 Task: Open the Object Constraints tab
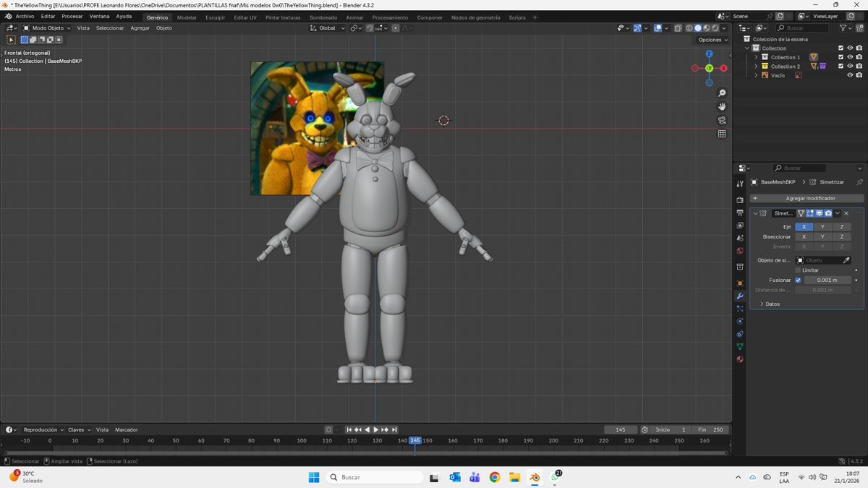[x=740, y=334]
